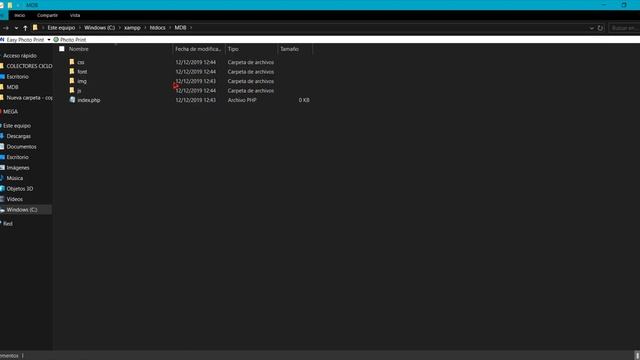
Task: Go up one folder level arrow
Action: pos(25,28)
